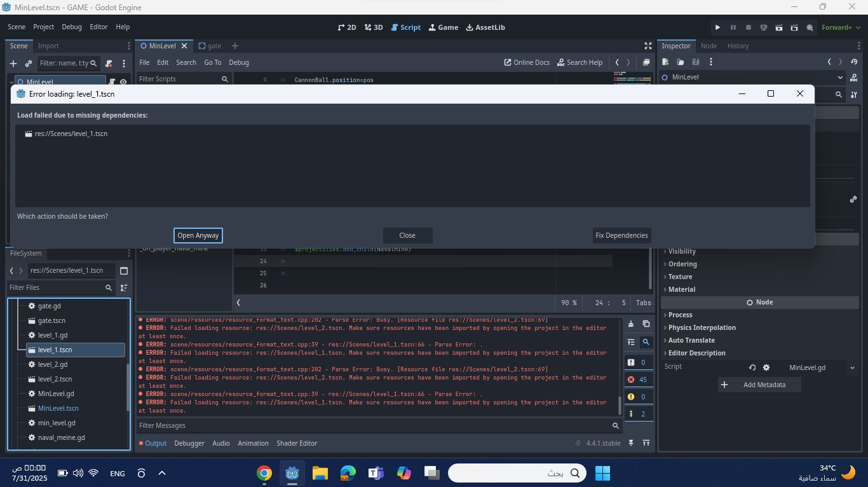The width and height of the screenshot is (868, 487).
Task: Expand the Visibility section in Inspector
Action: [681, 251]
